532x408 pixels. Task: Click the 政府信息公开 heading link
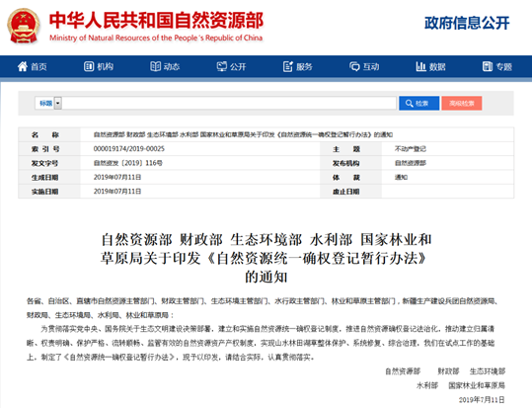pyautogui.click(x=467, y=23)
